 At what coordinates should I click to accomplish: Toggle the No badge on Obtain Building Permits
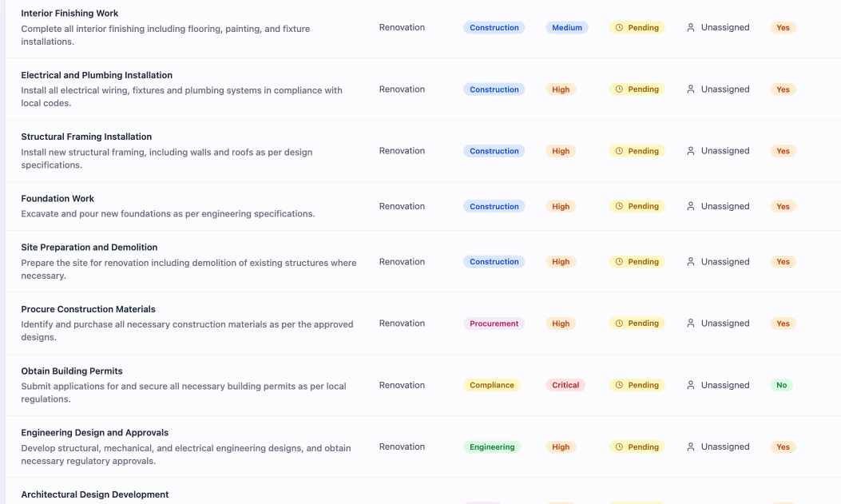coord(781,384)
